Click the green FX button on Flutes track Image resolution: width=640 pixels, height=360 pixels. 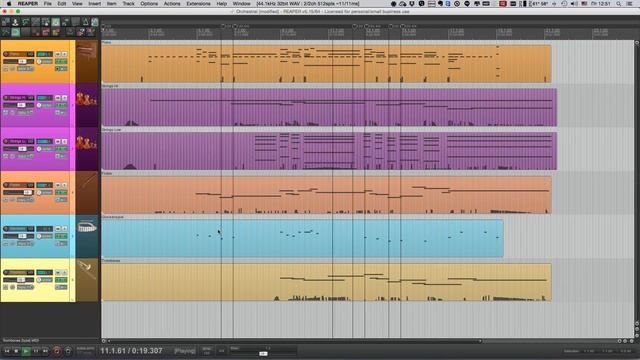point(61,193)
